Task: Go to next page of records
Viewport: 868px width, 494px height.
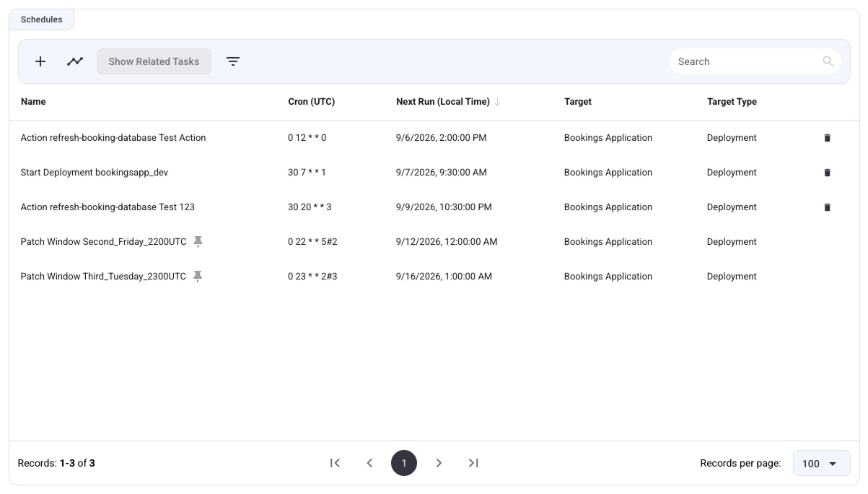Action: click(x=439, y=463)
